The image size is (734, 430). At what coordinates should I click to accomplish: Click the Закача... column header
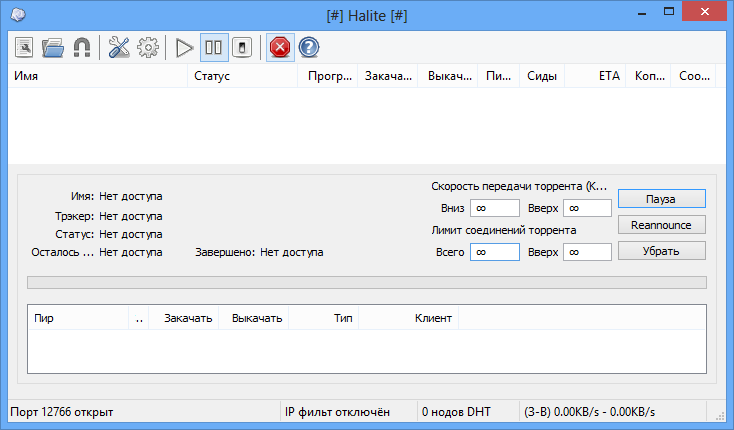point(388,76)
